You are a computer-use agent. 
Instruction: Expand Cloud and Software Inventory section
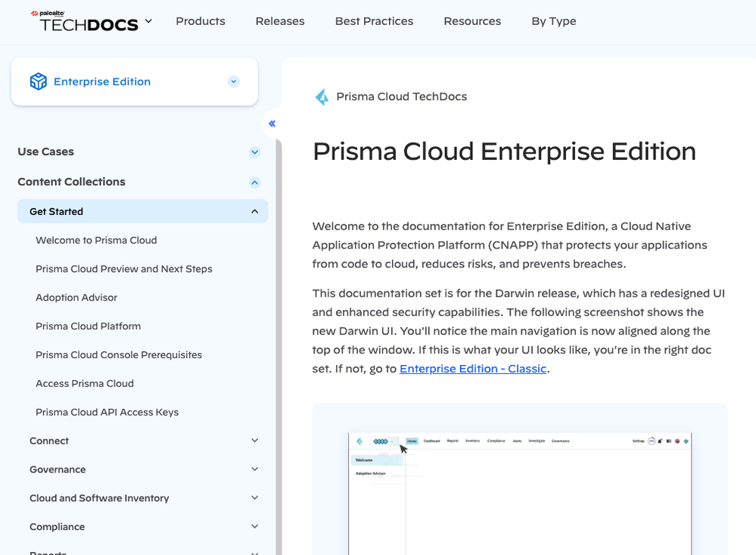pos(254,498)
